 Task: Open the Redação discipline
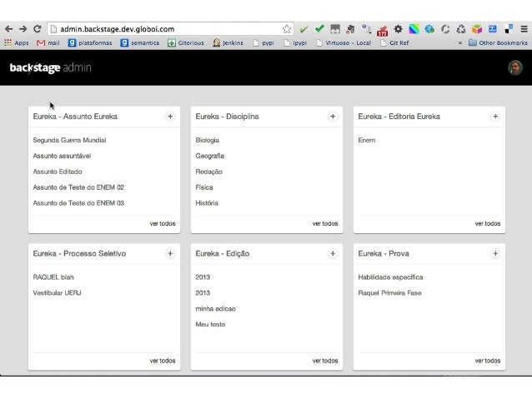(209, 172)
